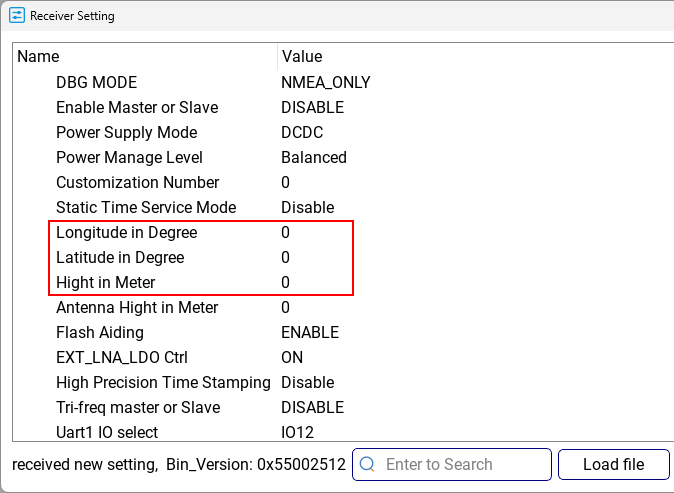This screenshot has height=493, width=674.
Task: Focus the Enter to Search field
Action: (452, 464)
